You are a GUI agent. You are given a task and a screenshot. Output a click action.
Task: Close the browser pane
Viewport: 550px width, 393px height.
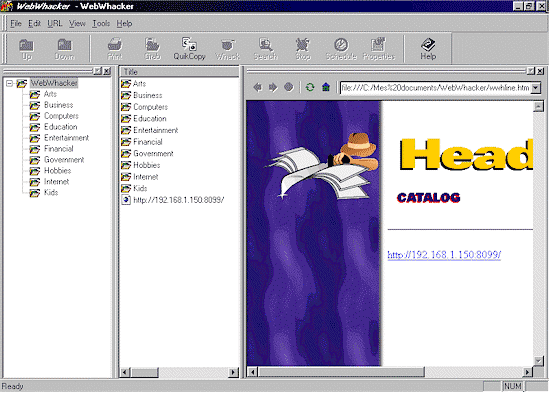click(x=541, y=71)
